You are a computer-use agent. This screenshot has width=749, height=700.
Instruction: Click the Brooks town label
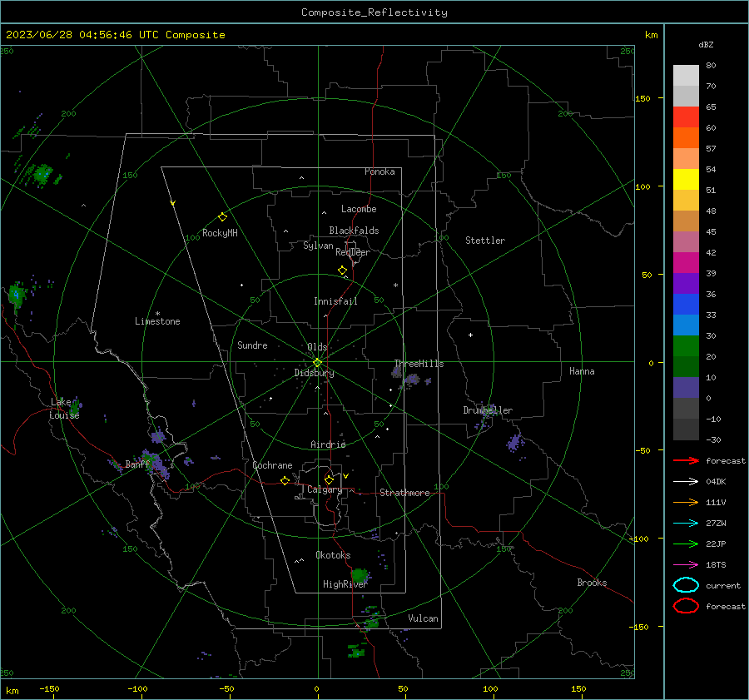coord(592,583)
